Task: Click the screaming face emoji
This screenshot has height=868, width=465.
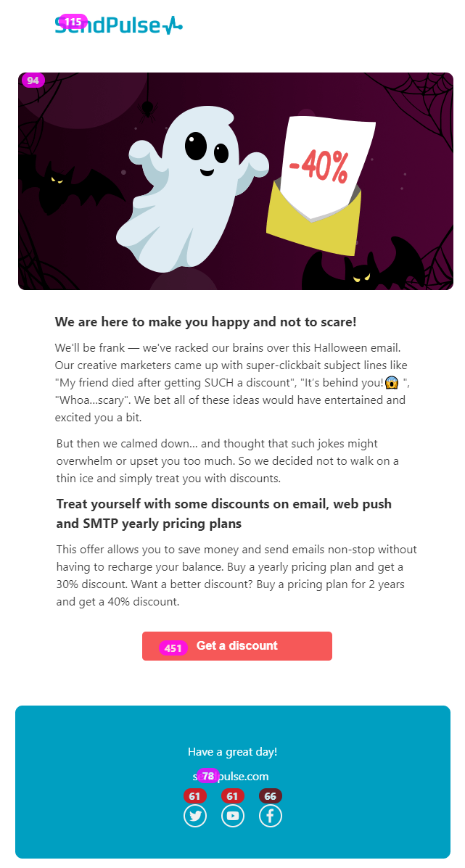Action: point(392,382)
